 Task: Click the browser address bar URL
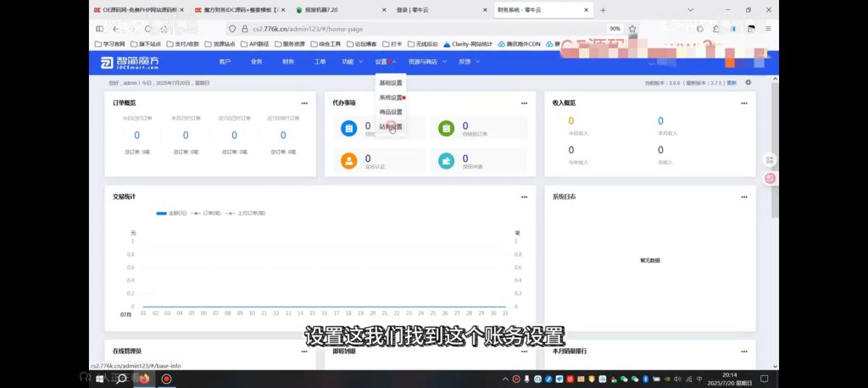pos(339,28)
